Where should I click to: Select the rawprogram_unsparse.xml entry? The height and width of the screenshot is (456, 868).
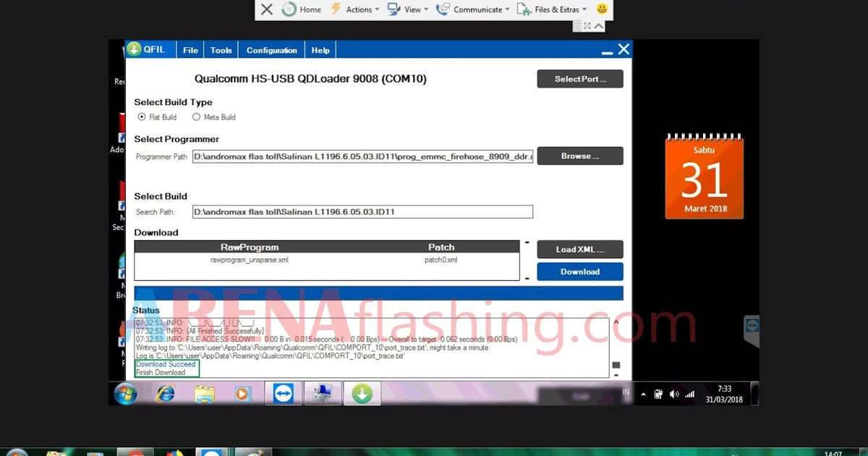click(x=250, y=260)
